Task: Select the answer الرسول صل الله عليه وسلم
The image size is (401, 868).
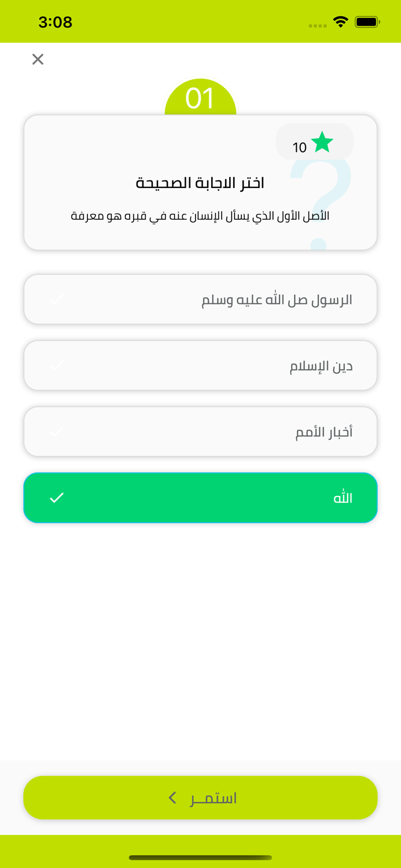Action: pyautogui.click(x=200, y=299)
